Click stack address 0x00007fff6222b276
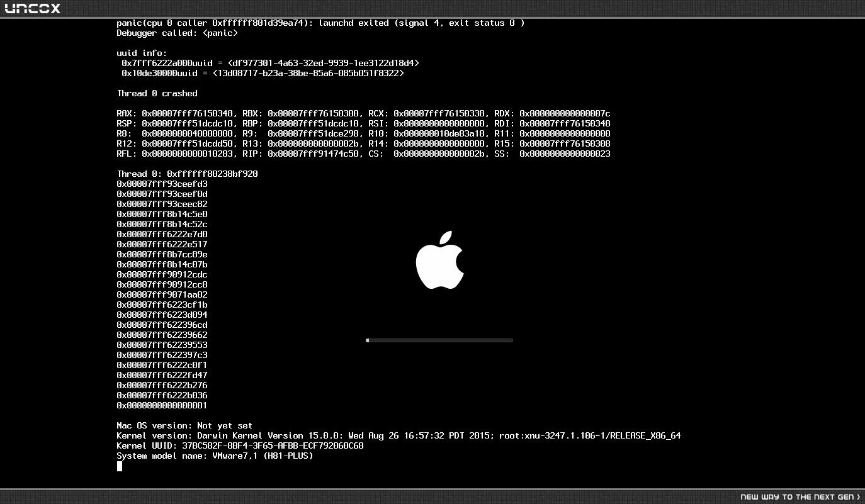This screenshot has height=504, width=865. 162,386
